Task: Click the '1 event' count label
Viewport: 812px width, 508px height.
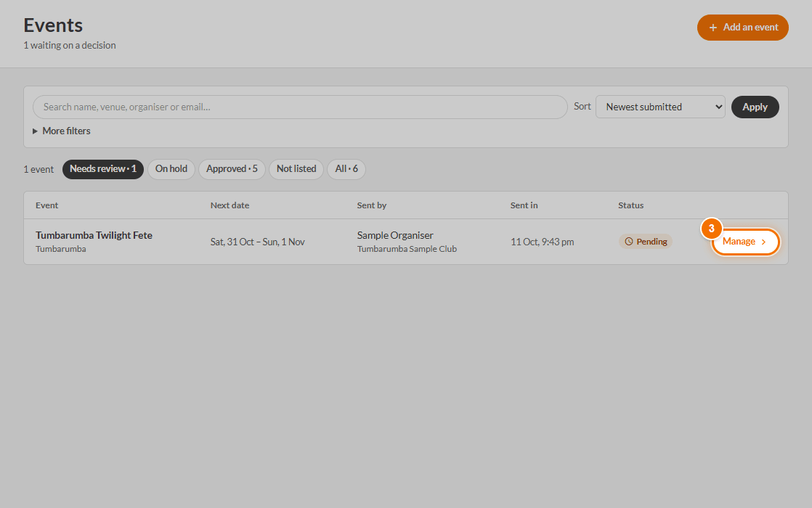Action: (38, 170)
